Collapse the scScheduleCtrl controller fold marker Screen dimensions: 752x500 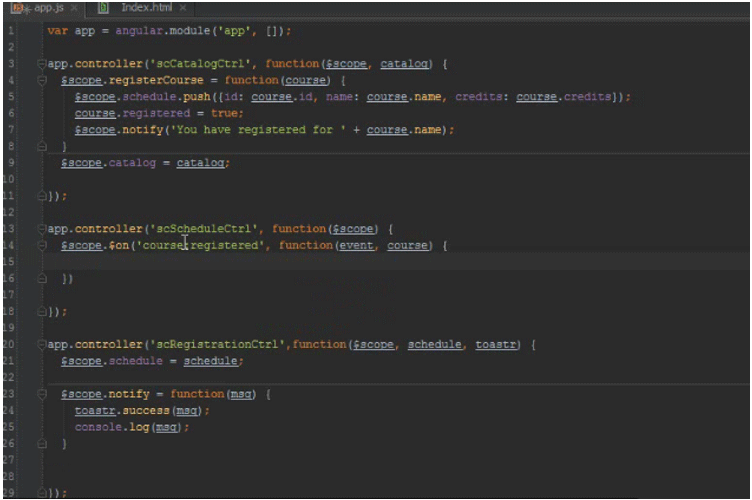(42, 229)
